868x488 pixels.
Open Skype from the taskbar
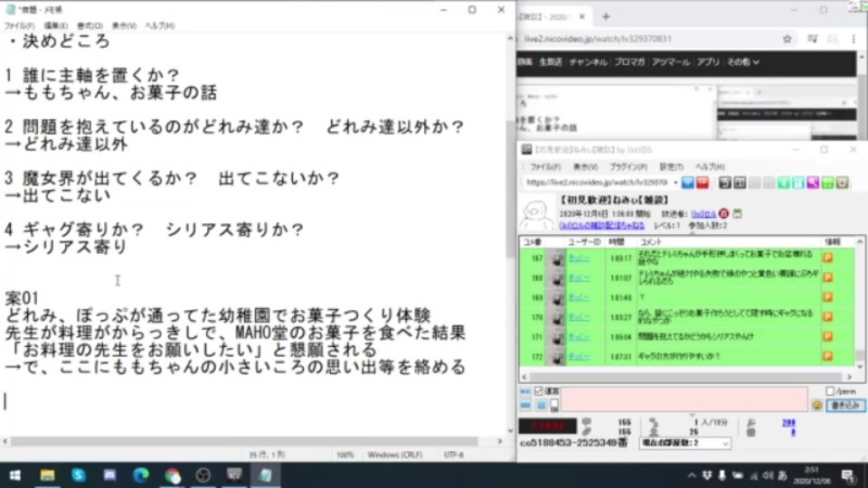point(78,475)
